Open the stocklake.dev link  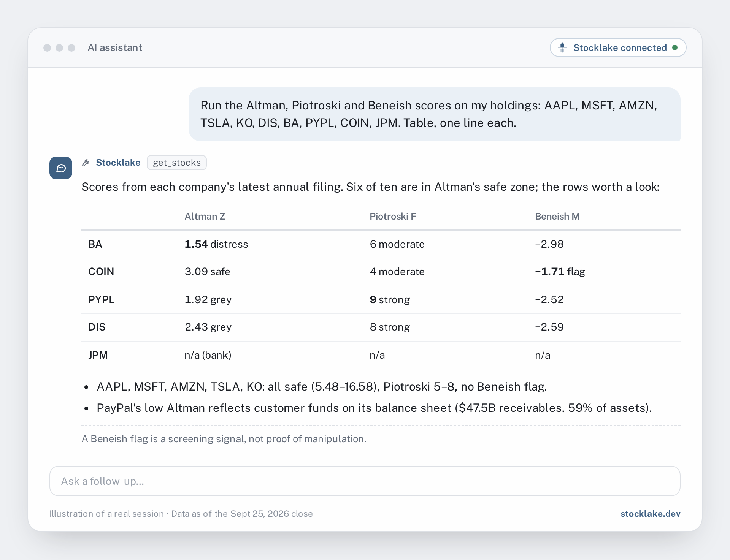pyautogui.click(x=650, y=514)
